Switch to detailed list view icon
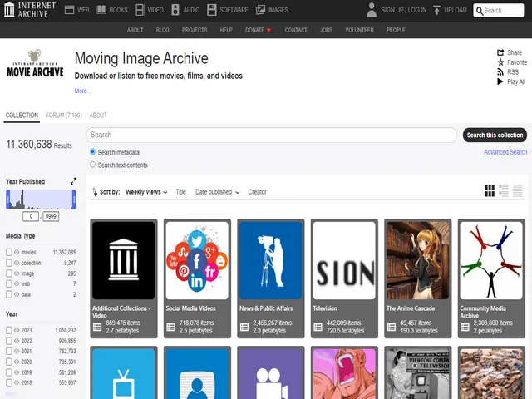The width and height of the screenshot is (532, 399). click(x=504, y=191)
